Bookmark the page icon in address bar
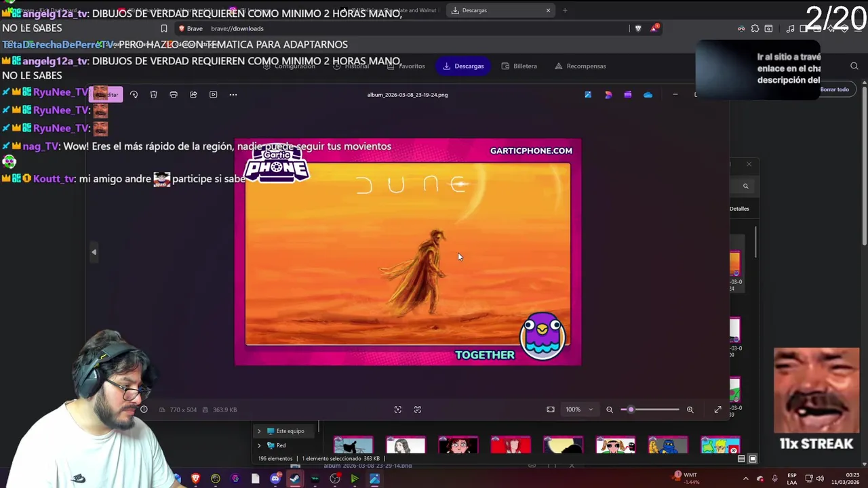Viewport: 868px width, 488px height. pos(164,28)
